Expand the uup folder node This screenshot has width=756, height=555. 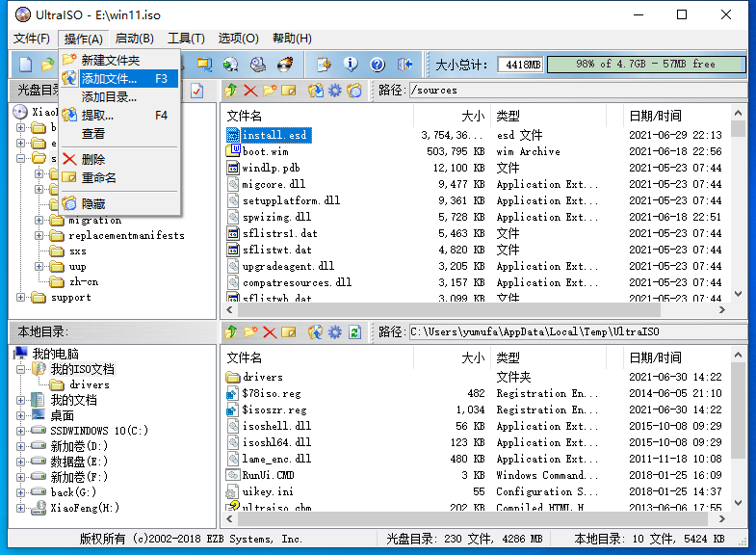coord(39,267)
